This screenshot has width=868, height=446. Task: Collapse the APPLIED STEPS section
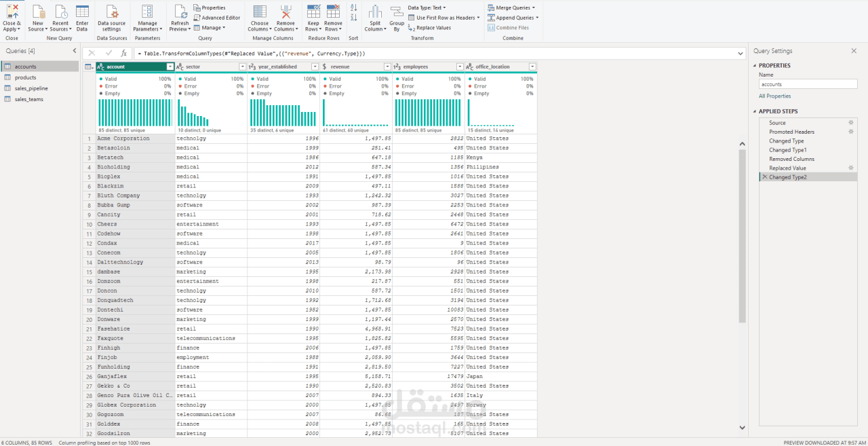[755, 111]
